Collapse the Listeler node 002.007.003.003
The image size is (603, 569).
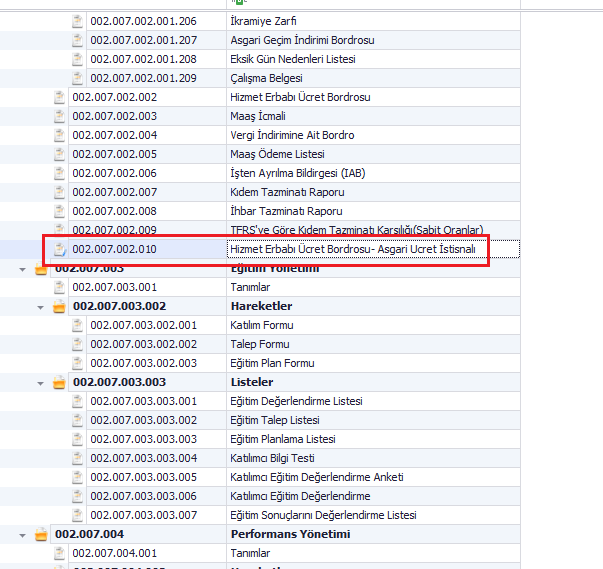tap(41, 382)
